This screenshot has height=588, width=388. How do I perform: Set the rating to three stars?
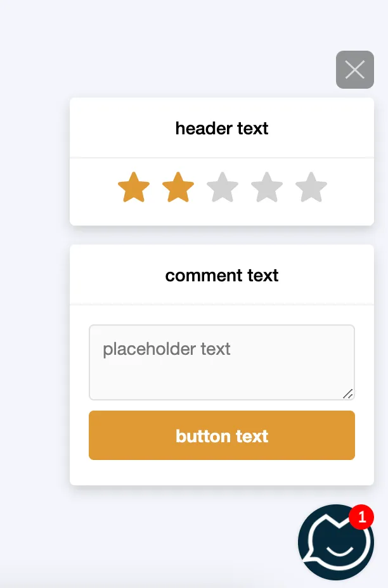point(223,188)
